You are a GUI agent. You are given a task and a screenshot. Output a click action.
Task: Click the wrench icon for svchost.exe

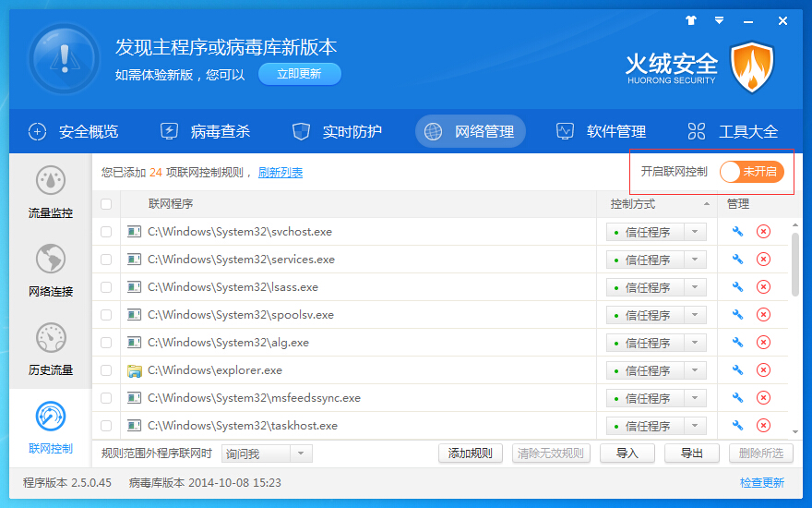click(x=737, y=232)
